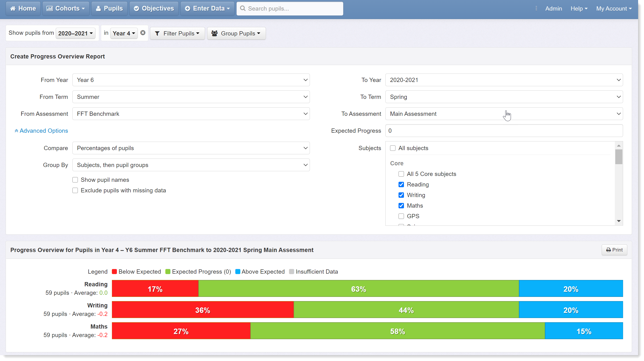This screenshot has width=644, height=361.
Task: Tick the GPS subject checkbox
Action: 401,216
